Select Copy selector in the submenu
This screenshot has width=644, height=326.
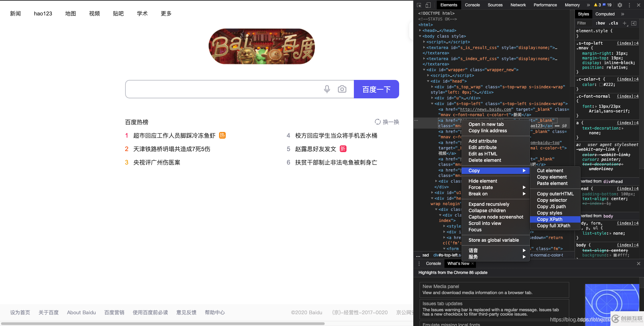(x=555, y=200)
